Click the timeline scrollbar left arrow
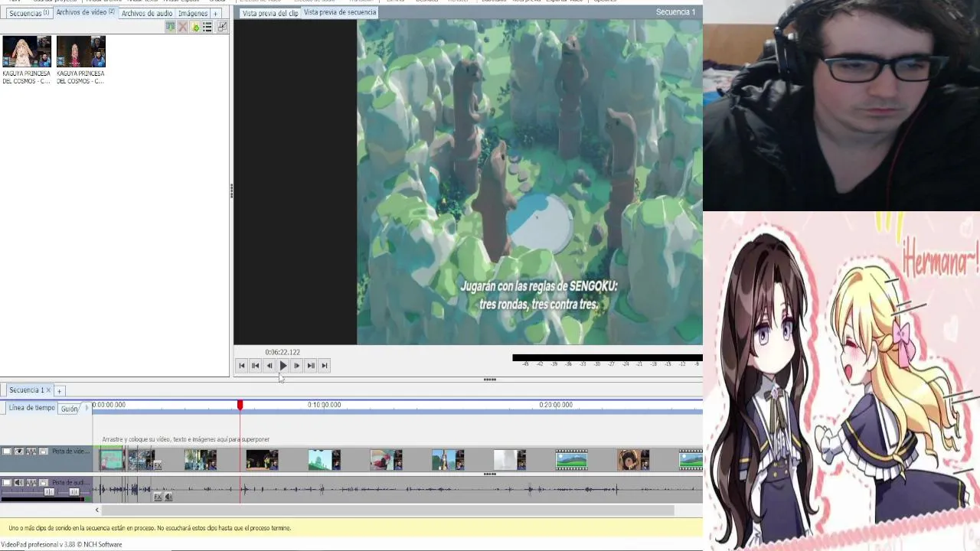 click(x=96, y=510)
